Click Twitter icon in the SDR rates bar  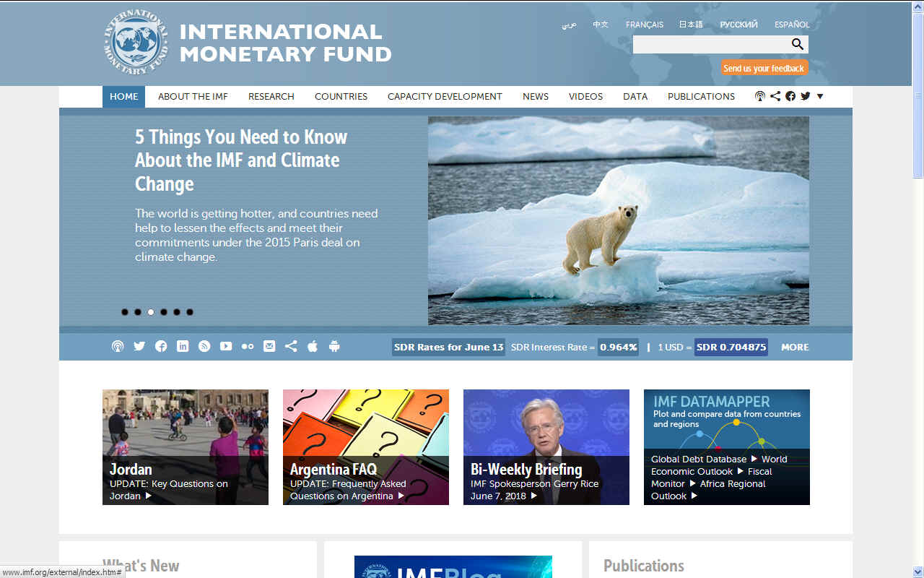pyautogui.click(x=139, y=346)
